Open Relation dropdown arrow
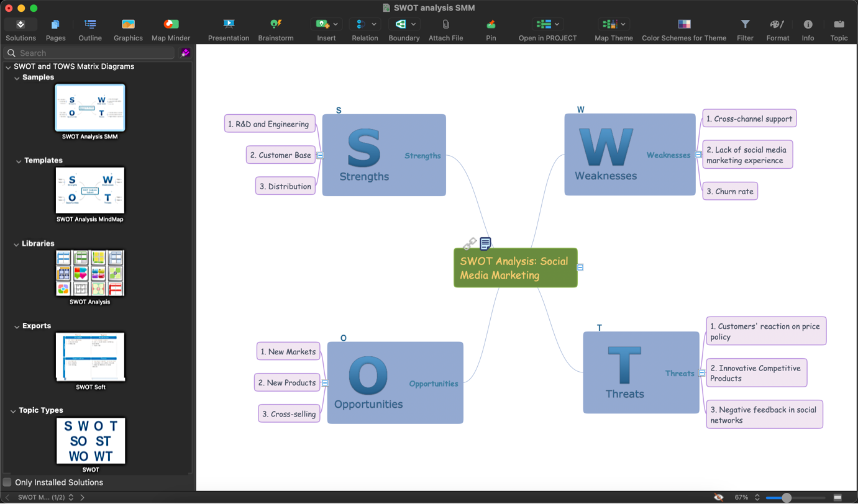The image size is (858, 504). [x=373, y=24]
